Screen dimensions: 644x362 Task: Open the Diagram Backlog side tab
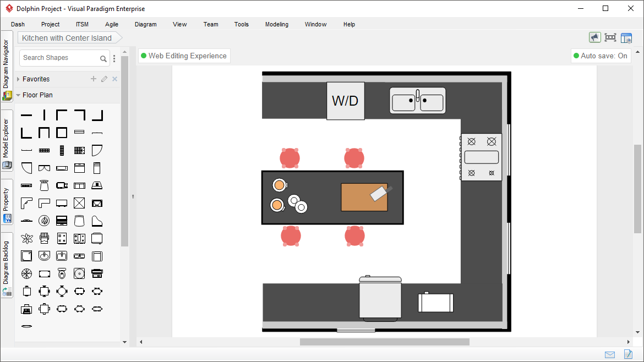[x=7, y=265]
